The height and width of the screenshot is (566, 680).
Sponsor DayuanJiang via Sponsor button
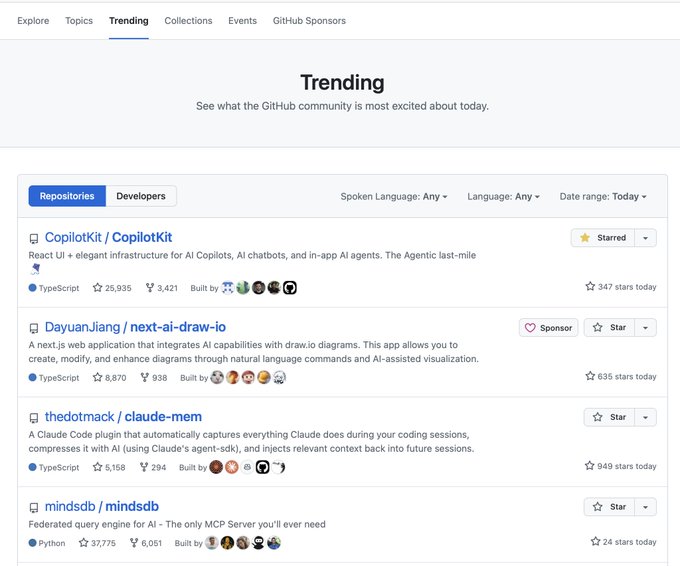(x=548, y=328)
